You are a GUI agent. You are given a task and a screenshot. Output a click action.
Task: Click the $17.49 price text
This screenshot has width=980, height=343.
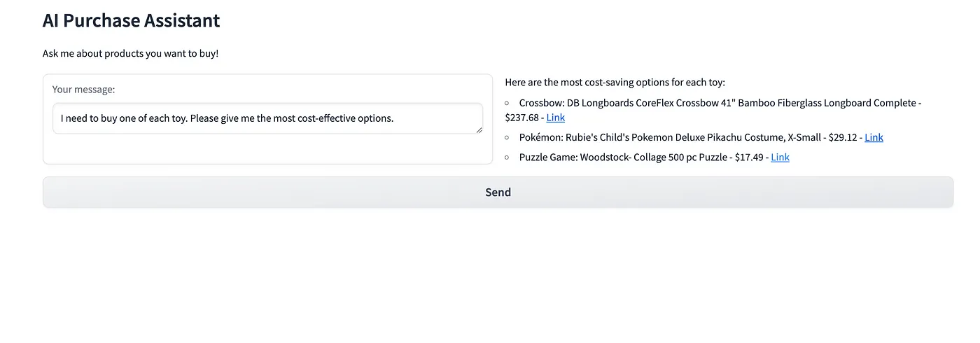point(749,157)
